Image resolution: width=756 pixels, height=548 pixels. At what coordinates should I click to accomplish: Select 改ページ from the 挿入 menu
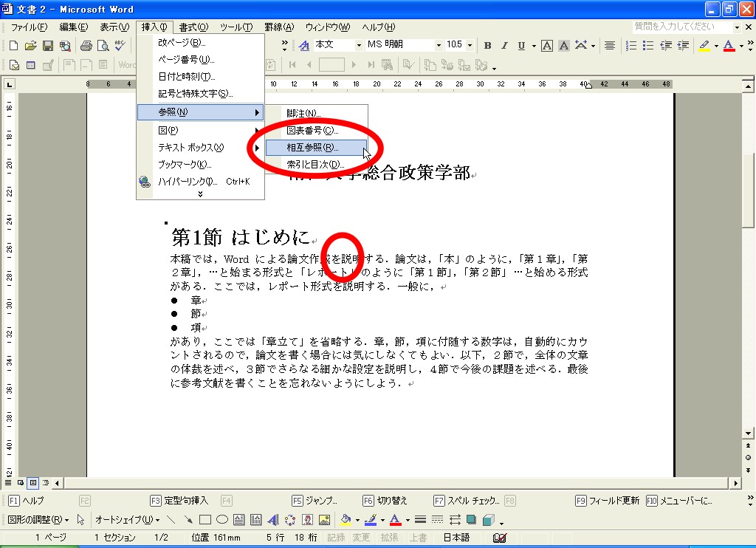tap(201, 42)
